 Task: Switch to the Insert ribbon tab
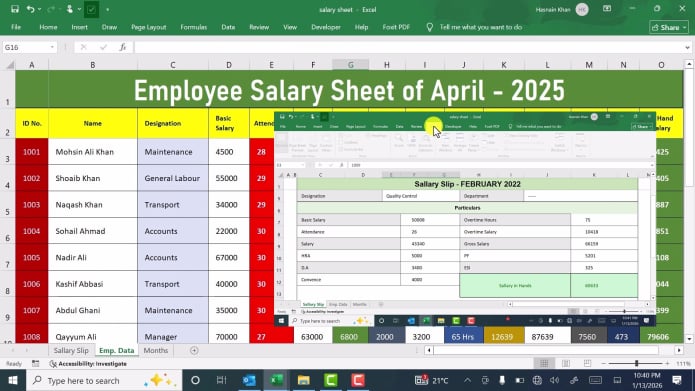tap(79, 27)
